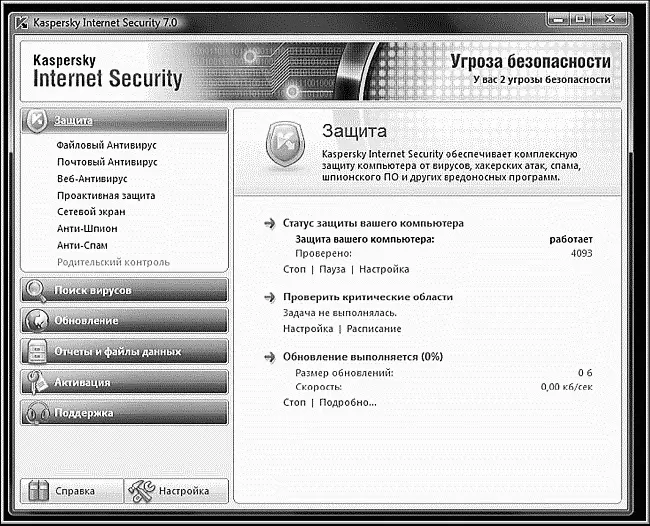This screenshot has width=650, height=526.
Task: Select Веб-Антивирус component
Action: [x=92, y=179]
